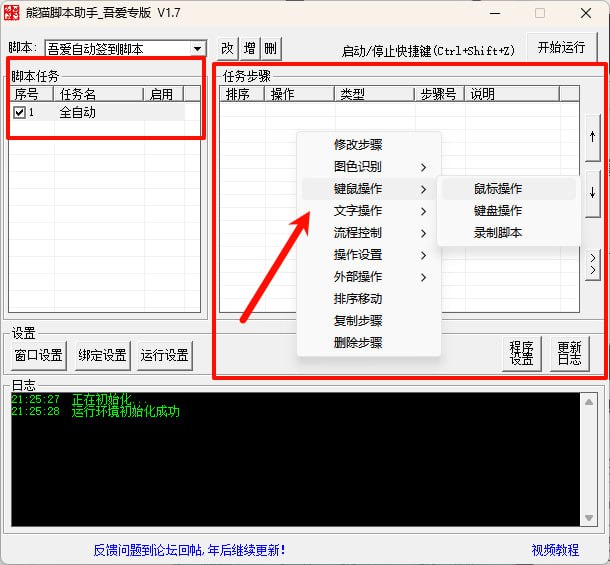Click the 增 (add script) button
Image resolution: width=610 pixels, height=565 pixels.
coord(249,49)
